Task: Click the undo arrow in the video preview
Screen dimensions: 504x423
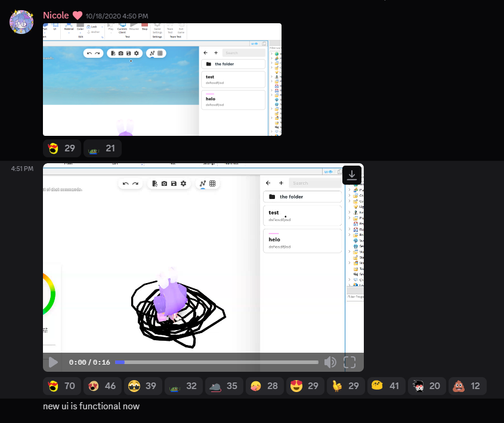Action: click(126, 183)
